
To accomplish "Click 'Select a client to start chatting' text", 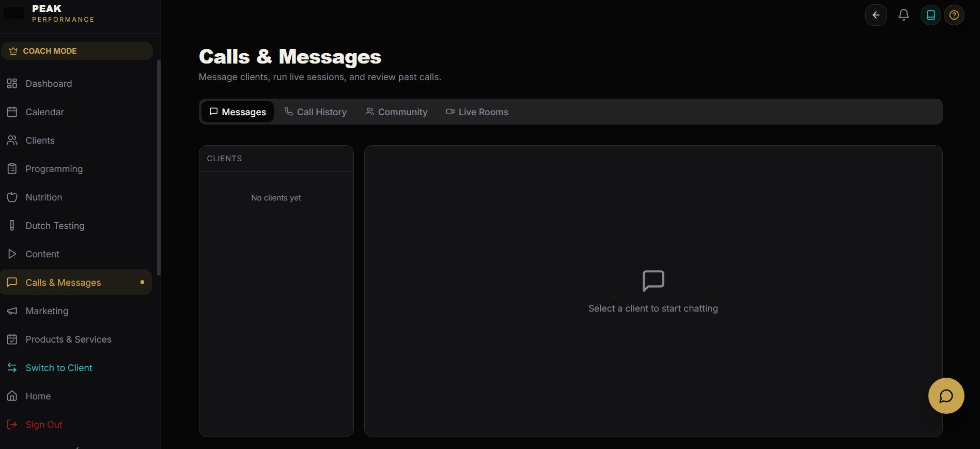I will point(653,308).
